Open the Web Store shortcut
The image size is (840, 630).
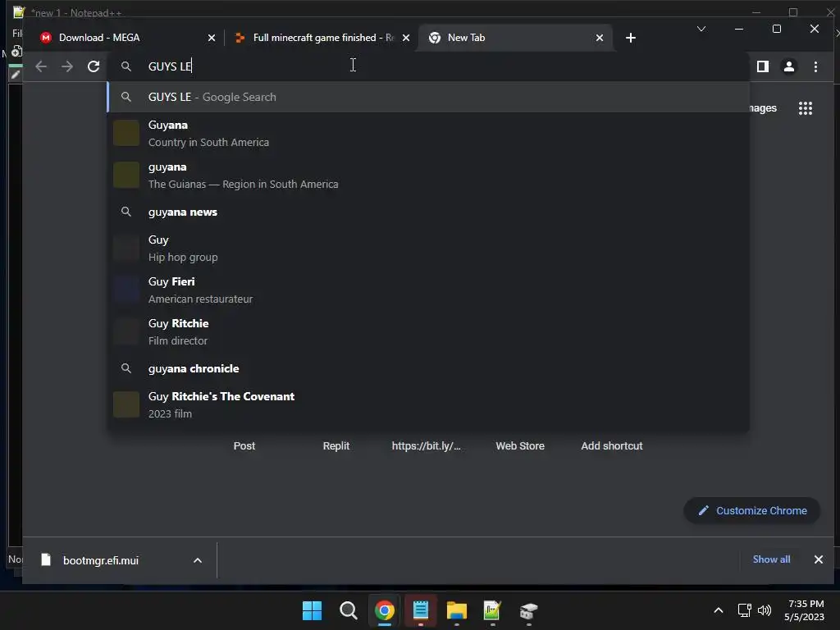pos(519,445)
